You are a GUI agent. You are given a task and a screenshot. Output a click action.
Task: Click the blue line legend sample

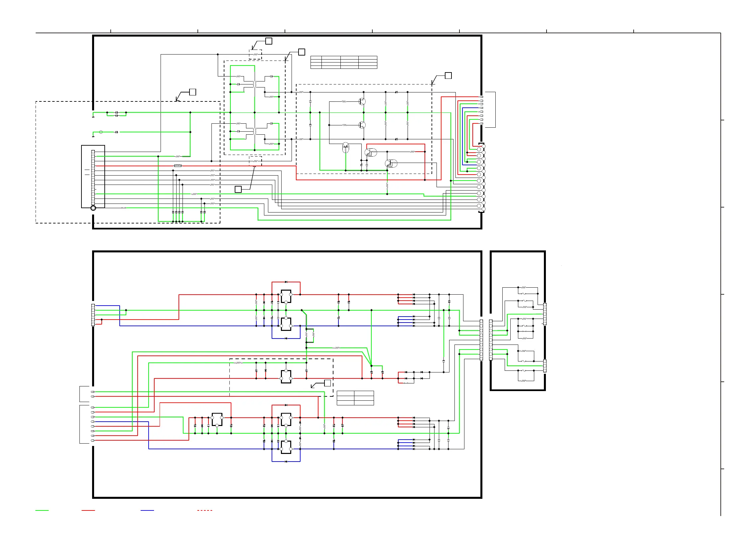pyautogui.click(x=147, y=510)
